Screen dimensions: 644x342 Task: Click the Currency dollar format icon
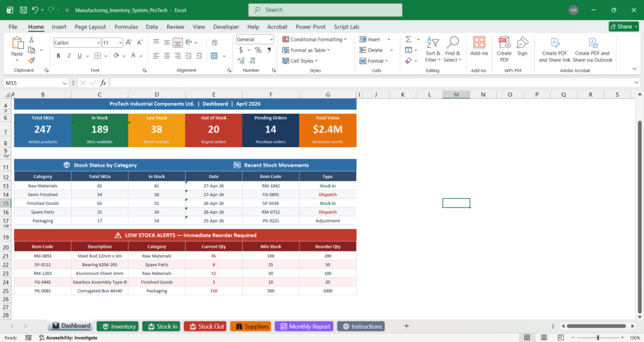coord(241,50)
